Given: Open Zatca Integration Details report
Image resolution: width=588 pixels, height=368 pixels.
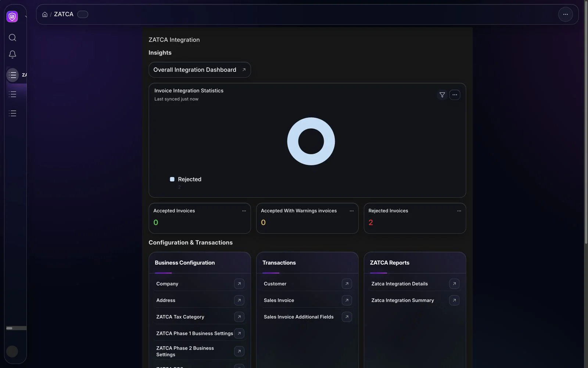Looking at the screenshot, I should 399,284.
